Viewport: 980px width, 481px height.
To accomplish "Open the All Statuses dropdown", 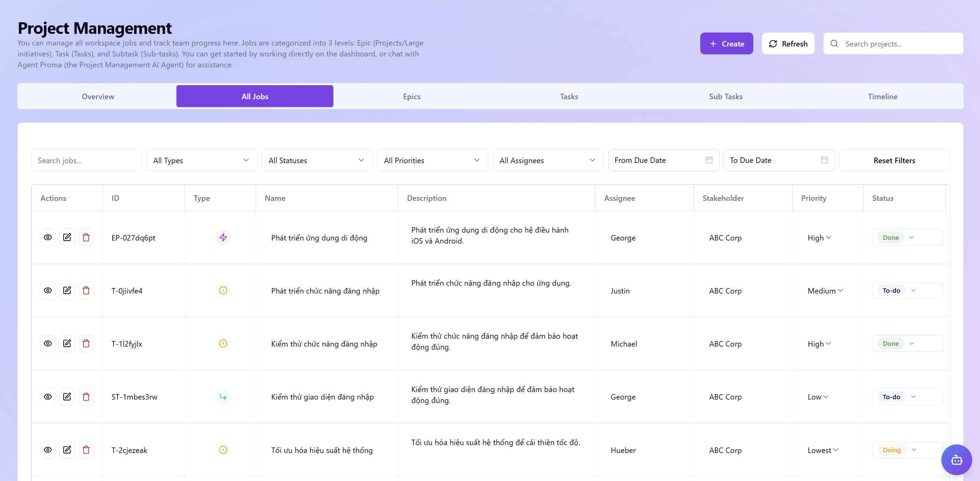I will [x=317, y=160].
